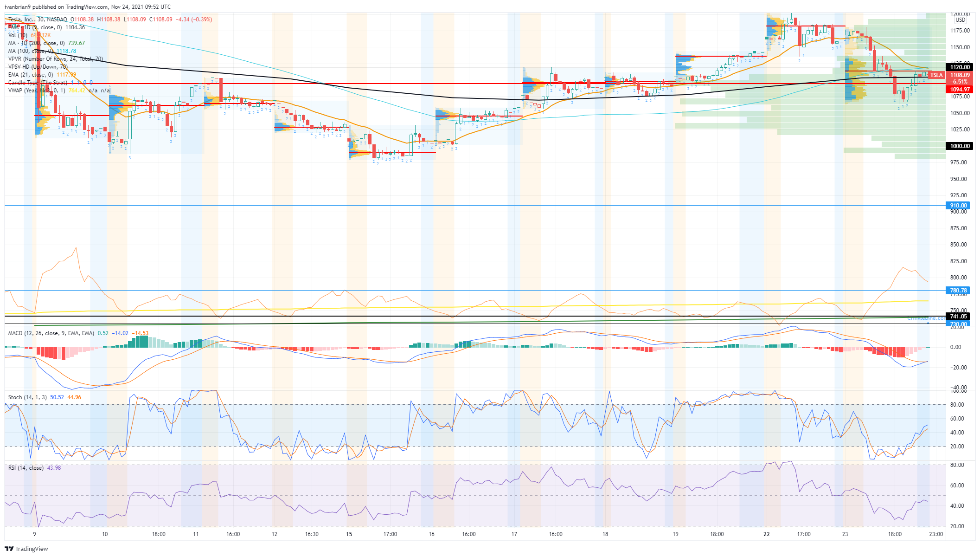Screen dimensions: 980x557
Task: Click the EMA 1D (9, close, 0) legend
Action: 35,27
